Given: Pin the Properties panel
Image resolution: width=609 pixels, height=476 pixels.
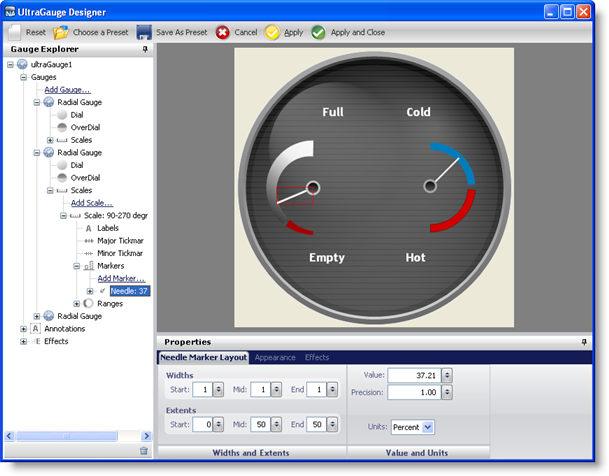Looking at the screenshot, I should [x=585, y=342].
